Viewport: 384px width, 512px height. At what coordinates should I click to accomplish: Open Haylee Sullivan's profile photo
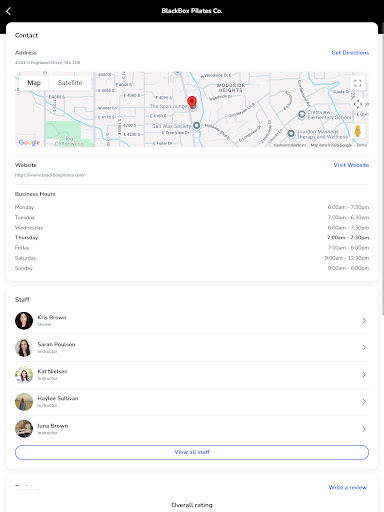pyautogui.click(x=24, y=402)
